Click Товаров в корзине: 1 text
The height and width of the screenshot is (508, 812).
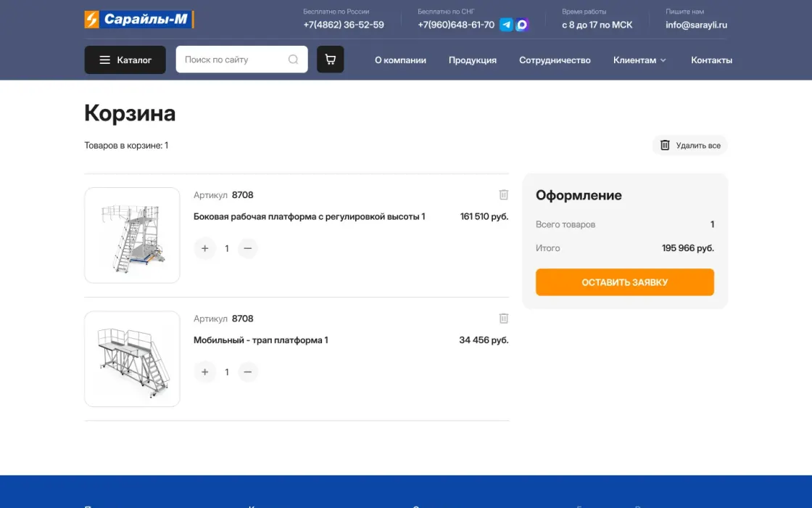click(126, 146)
